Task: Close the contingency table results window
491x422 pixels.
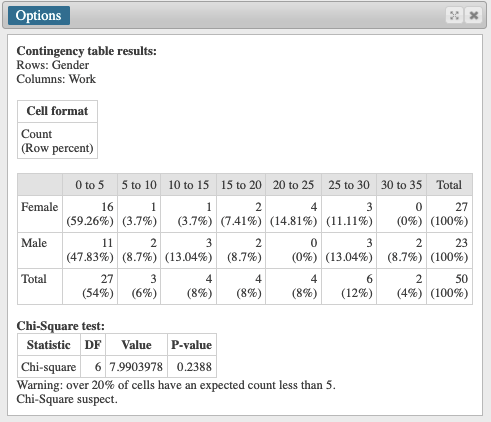Action: pyautogui.click(x=474, y=15)
